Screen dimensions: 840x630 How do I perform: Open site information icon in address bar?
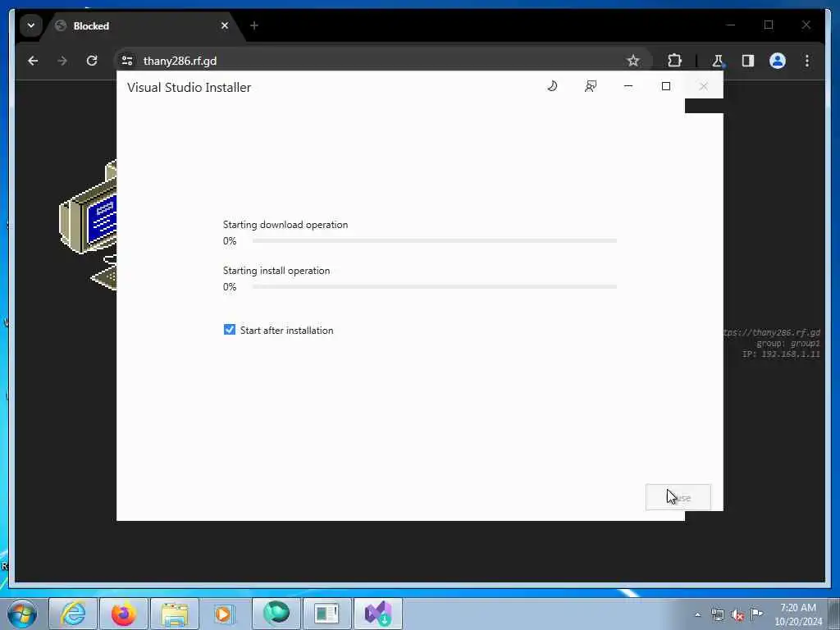pyautogui.click(x=127, y=61)
